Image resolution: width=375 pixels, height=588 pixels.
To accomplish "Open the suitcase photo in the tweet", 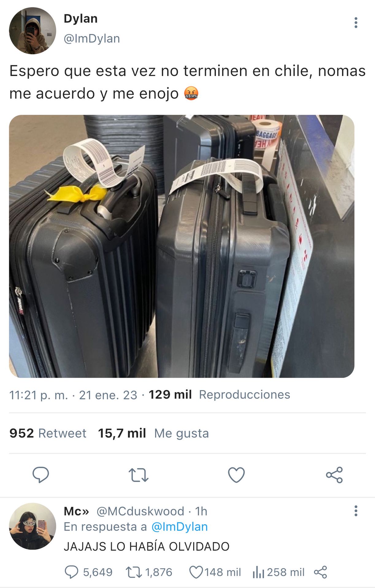I will 182,246.
